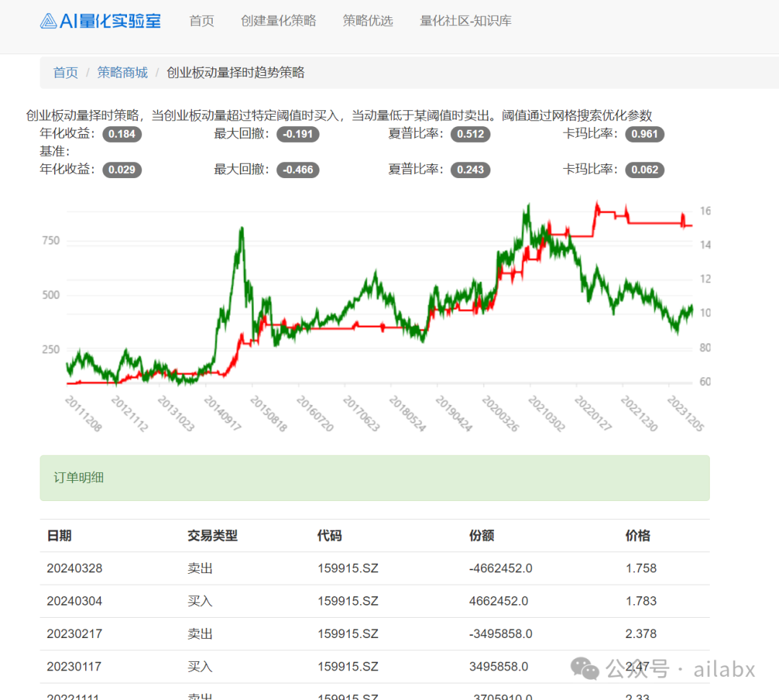Open the 首页 navigation menu item
The width and height of the screenshot is (779, 700).
(201, 21)
